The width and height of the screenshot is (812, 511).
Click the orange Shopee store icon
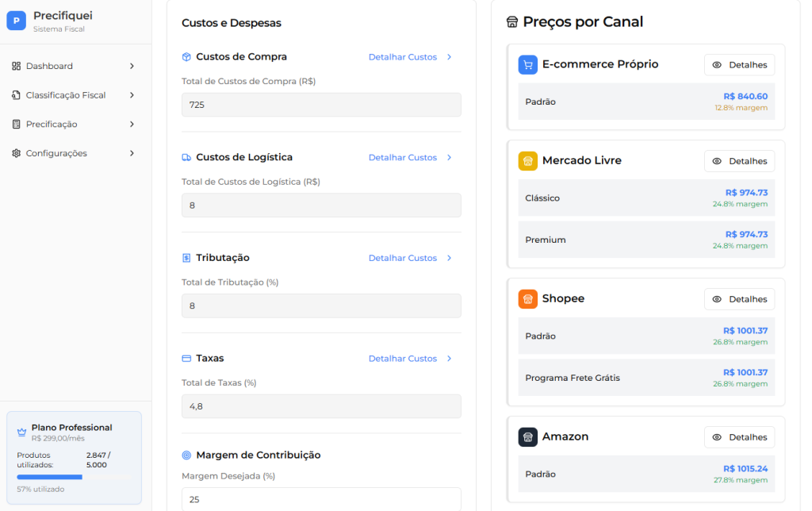point(528,299)
